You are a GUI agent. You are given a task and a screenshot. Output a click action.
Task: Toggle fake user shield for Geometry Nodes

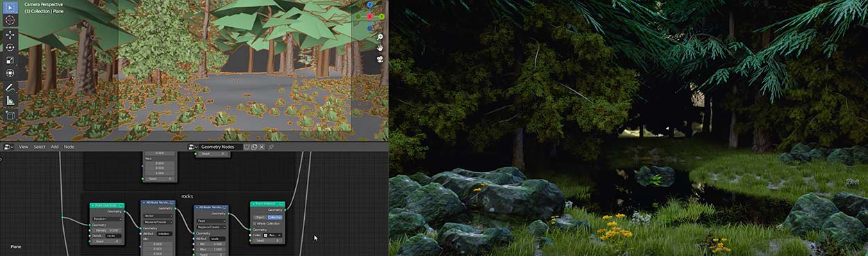click(x=247, y=147)
